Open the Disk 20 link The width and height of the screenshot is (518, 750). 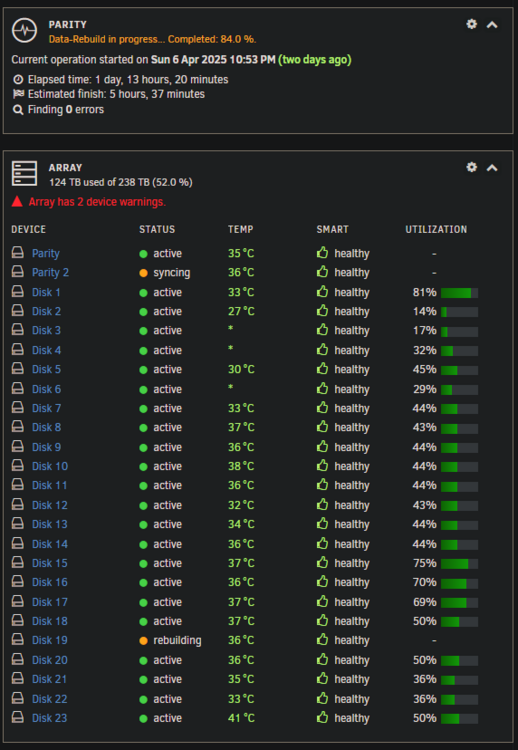point(50,660)
